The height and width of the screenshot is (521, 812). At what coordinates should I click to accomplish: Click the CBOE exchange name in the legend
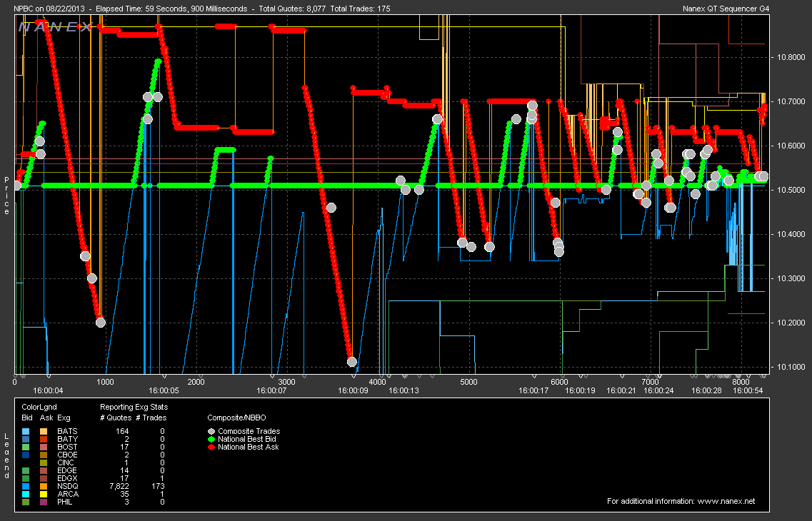(x=67, y=455)
